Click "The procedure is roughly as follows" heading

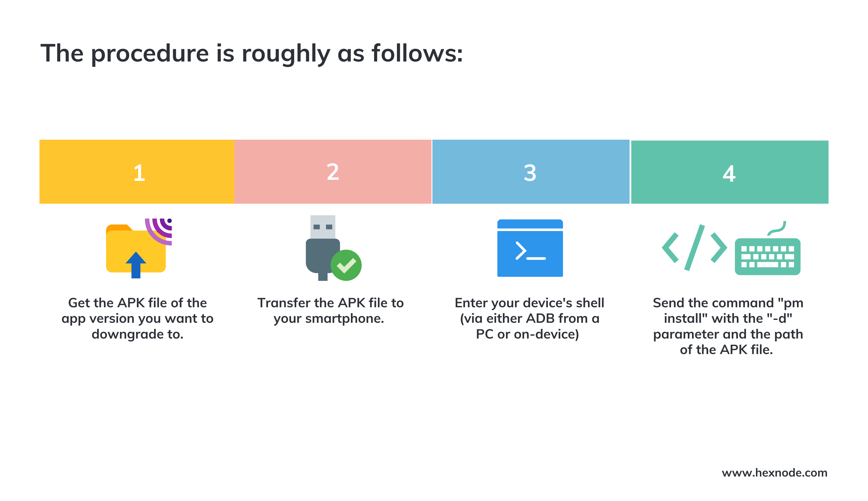tap(251, 53)
